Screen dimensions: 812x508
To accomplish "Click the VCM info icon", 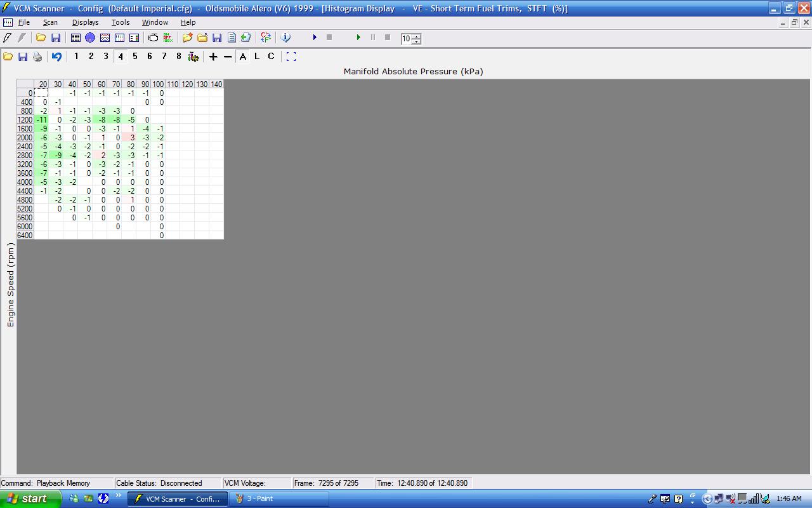I will (285, 38).
